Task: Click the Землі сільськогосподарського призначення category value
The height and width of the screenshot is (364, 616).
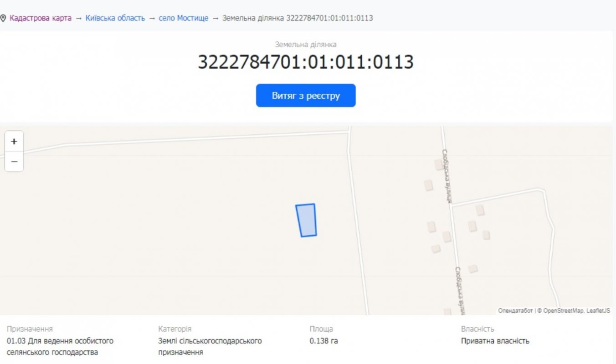Action: [x=210, y=346]
